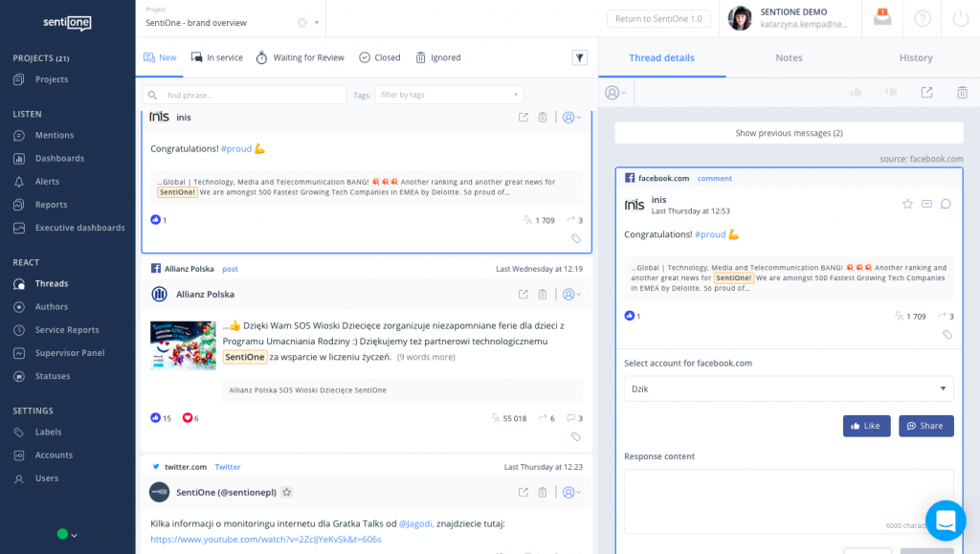Image resolution: width=980 pixels, height=554 pixels.
Task: Open the help question mark icon
Action: coord(922,18)
